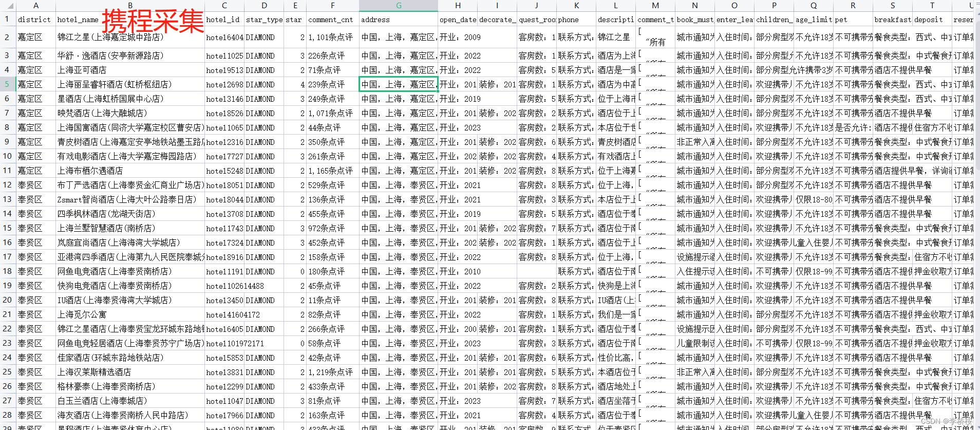
Task: Click the cell showing 180条点评
Action: click(x=333, y=271)
